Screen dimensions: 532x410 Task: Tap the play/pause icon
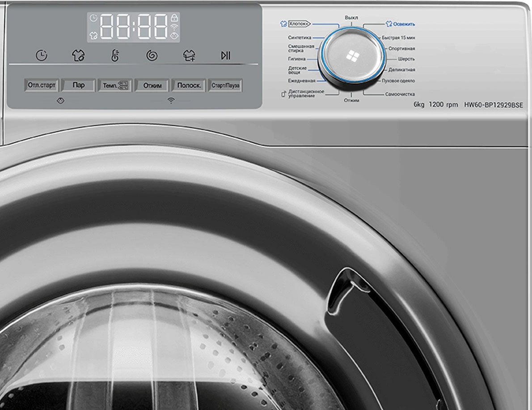(x=226, y=56)
